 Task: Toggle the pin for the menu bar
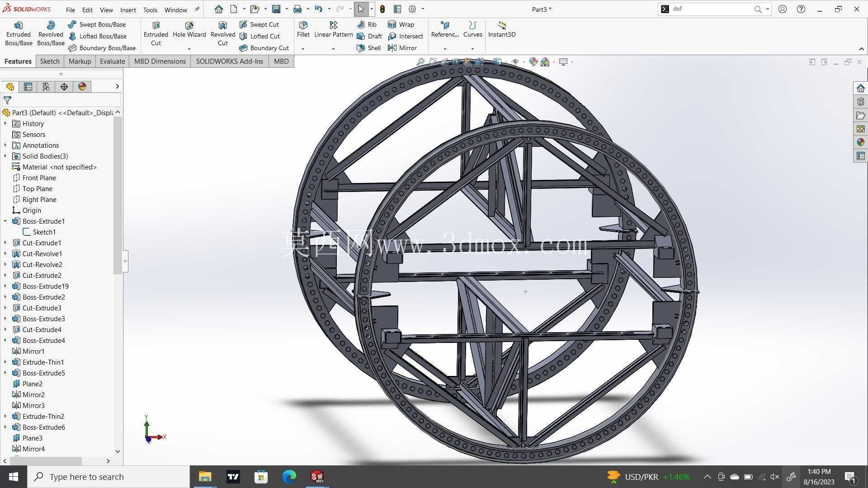click(197, 9)
